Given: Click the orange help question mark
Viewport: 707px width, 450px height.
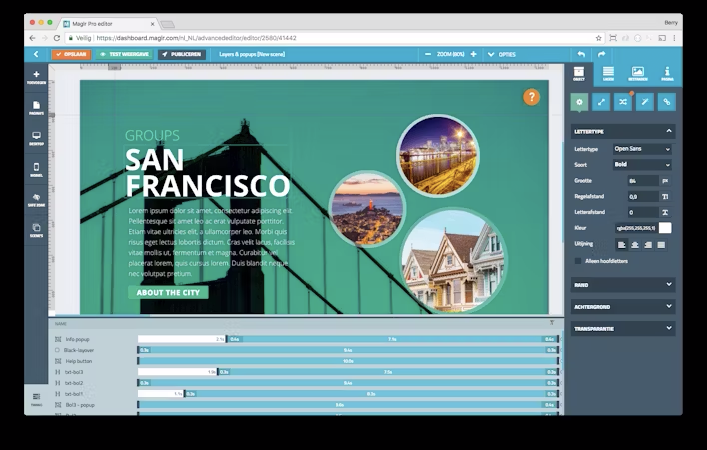Looking at the screenshot, I should click(x=532, y=97).
